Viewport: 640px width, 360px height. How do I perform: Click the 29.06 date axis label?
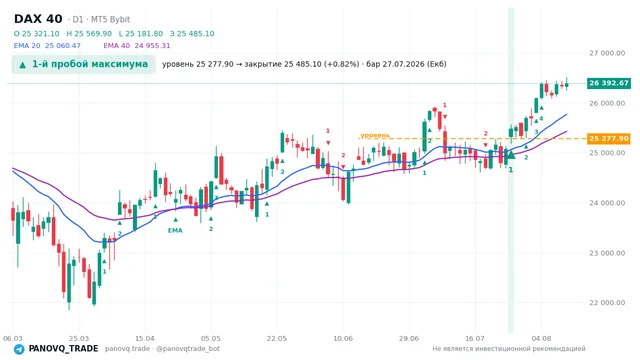coord(409,338)
